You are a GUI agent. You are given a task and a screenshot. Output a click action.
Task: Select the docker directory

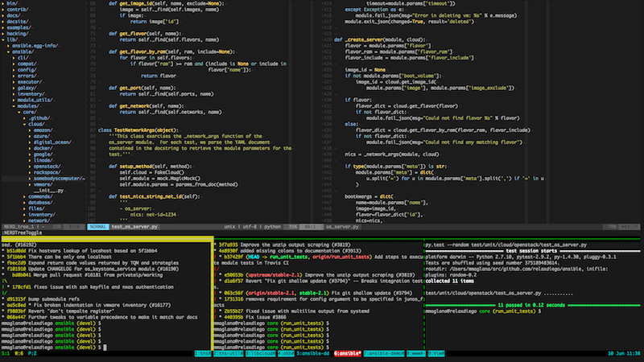click(x=43, y=148)
